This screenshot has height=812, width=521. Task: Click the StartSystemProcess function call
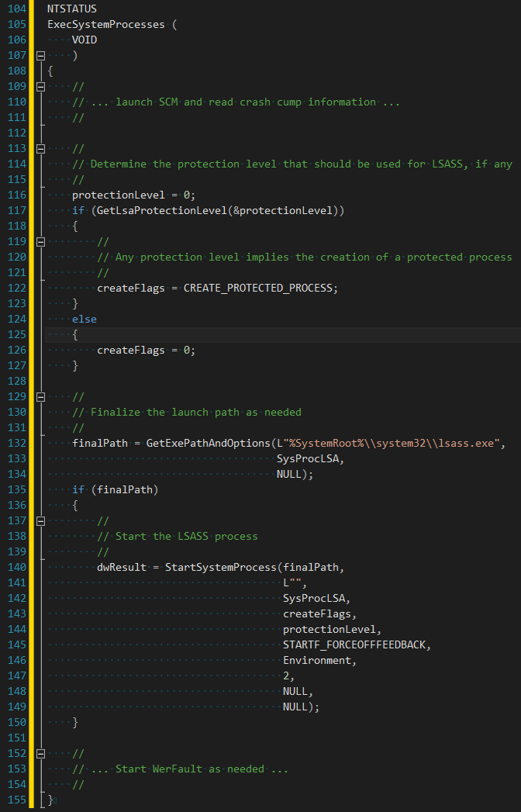220,567
